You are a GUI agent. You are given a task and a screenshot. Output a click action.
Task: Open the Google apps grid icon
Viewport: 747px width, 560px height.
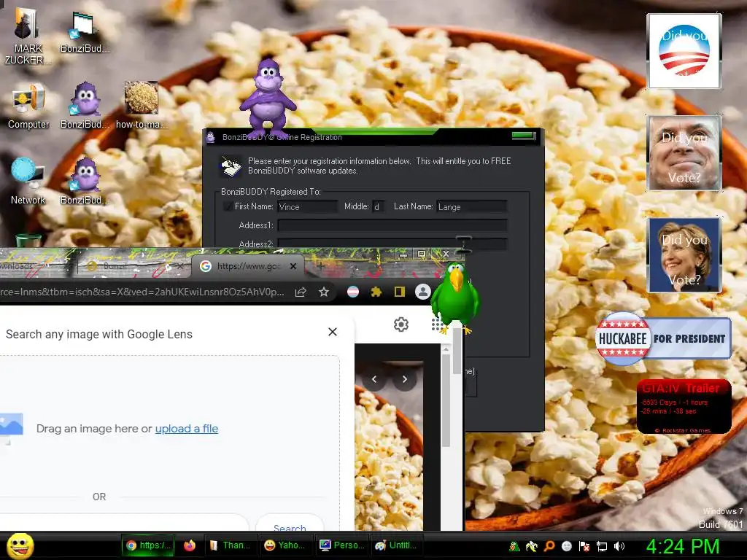coord(438,324)
